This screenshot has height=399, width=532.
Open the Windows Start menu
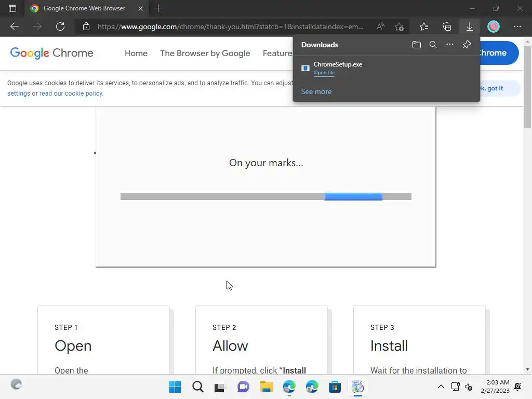175,387
